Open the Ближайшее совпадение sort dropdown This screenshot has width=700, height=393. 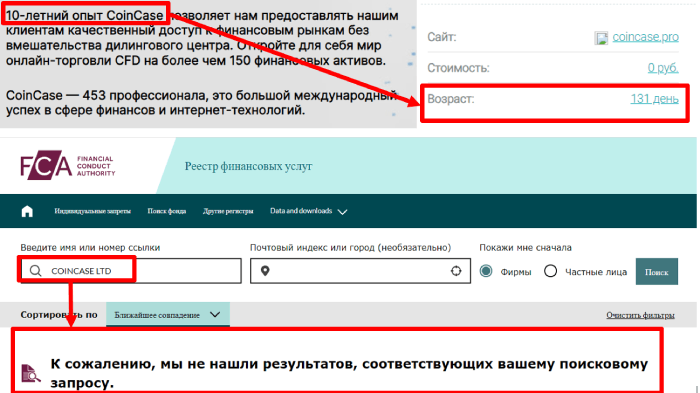click(x=168, y=314)
